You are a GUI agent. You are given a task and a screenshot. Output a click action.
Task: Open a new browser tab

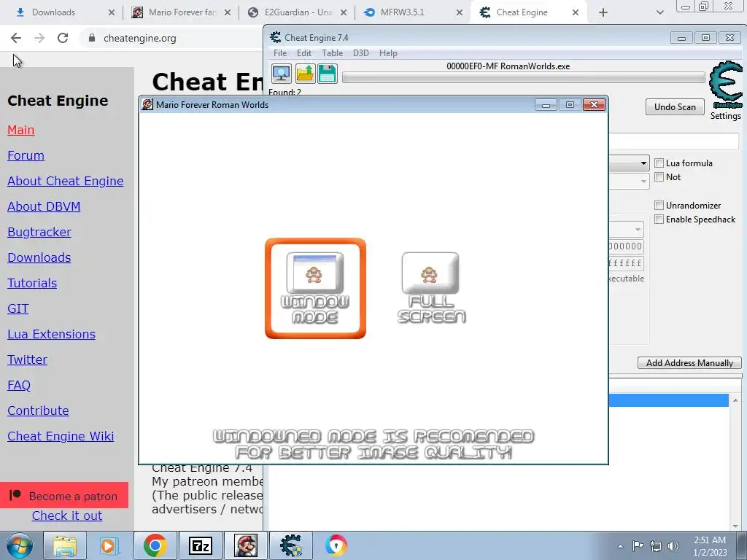[603, 12]
